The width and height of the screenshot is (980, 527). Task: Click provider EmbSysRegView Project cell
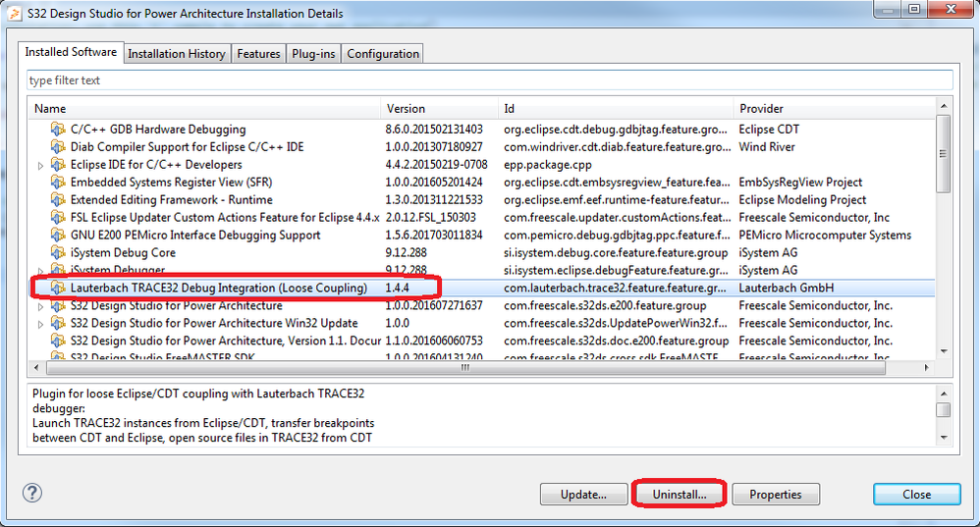800,183
